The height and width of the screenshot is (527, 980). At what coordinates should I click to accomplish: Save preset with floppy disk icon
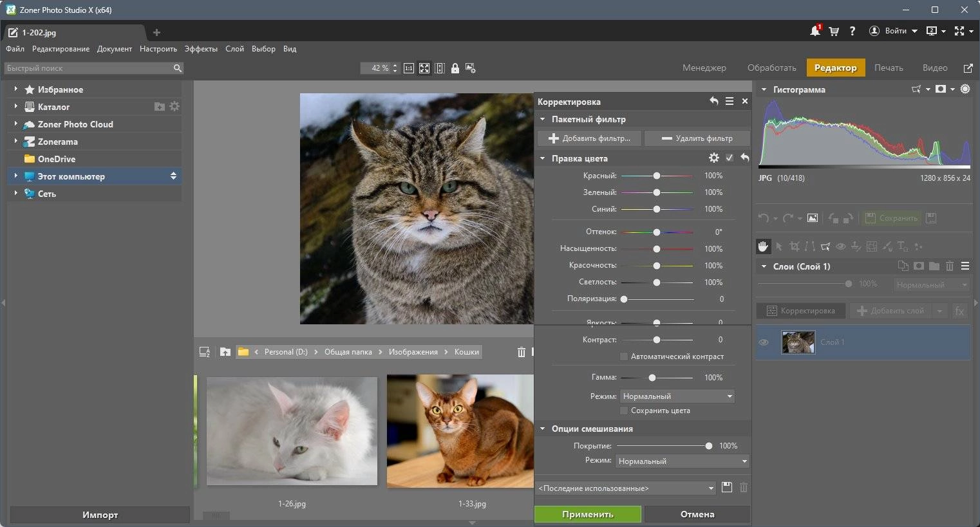coord(727,488)
